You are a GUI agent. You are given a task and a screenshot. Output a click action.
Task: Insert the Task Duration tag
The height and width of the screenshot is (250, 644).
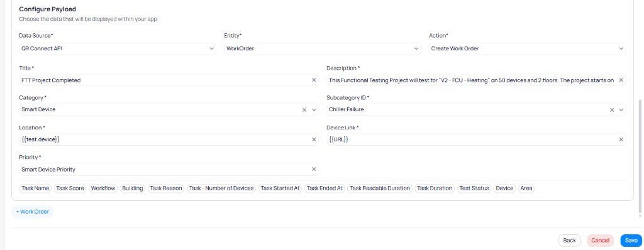[x=435, y=188]
